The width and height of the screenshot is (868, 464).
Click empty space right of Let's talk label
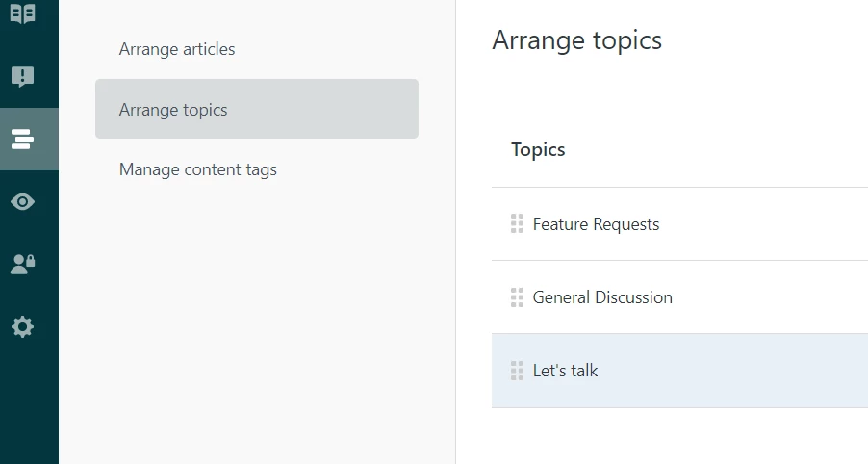click(x=731, y=371)
